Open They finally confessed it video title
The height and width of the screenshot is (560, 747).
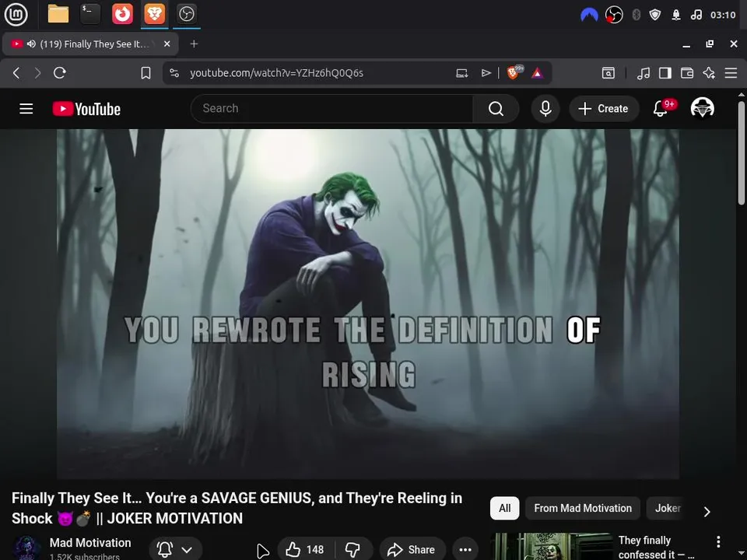point(656,548)
